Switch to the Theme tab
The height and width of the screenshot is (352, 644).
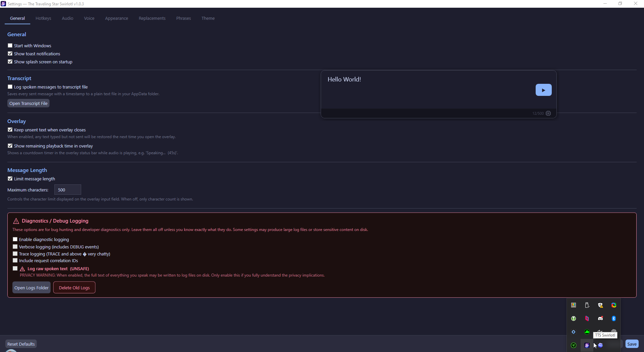pyautogui.click(x=208, y=18)
